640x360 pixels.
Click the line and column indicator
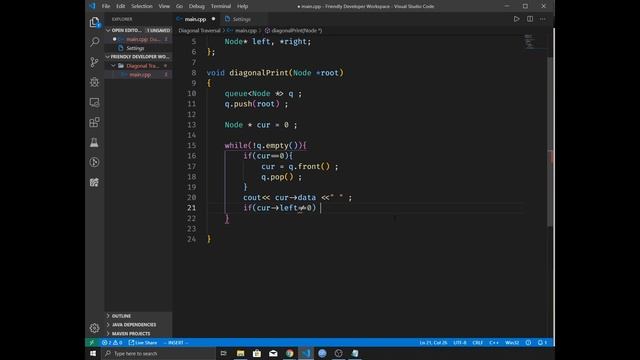[433, 342]
